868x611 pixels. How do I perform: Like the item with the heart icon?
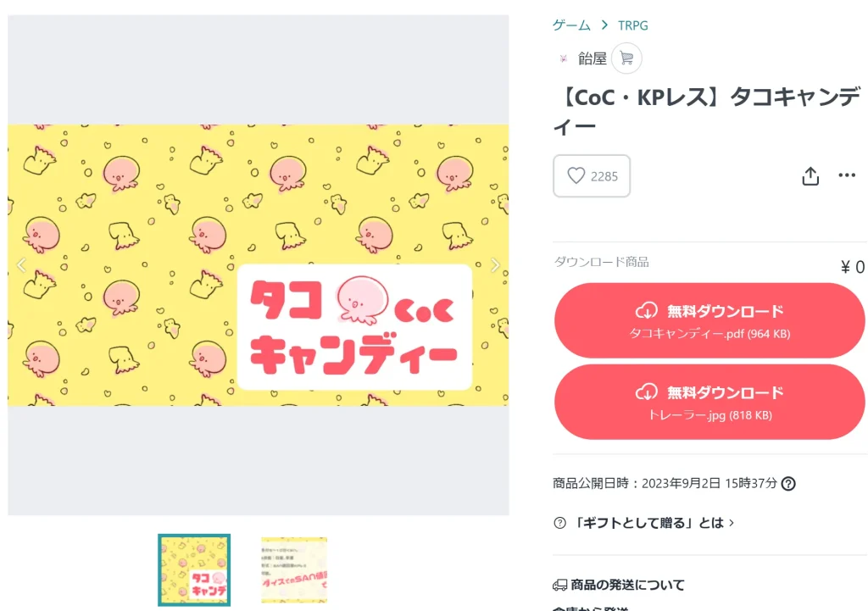[x=591, y=176]
